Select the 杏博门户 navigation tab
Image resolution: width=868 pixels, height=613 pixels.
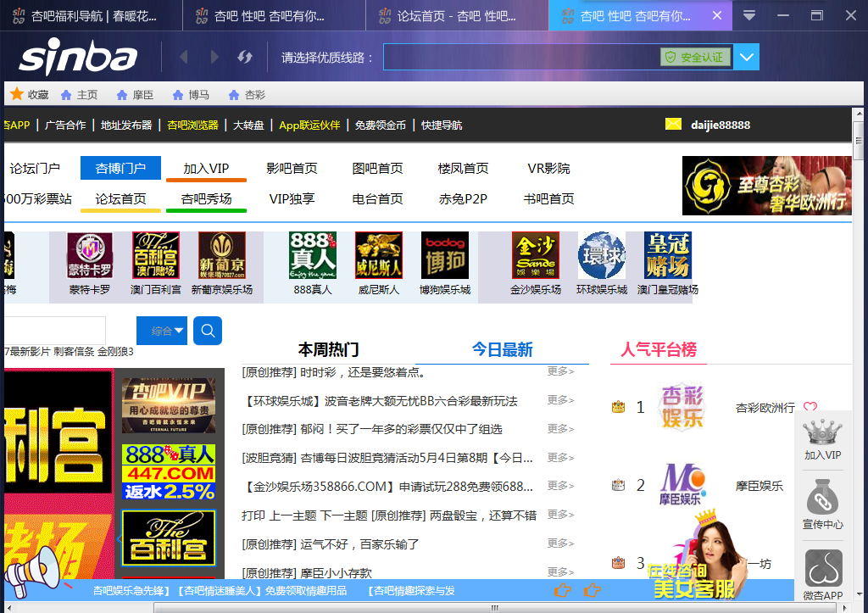tap(120, 168)
